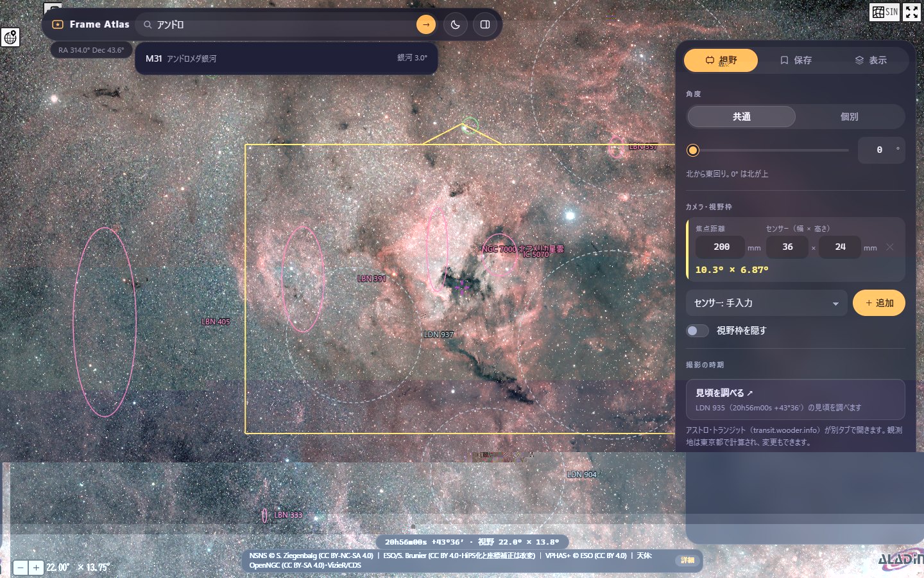Screen dimensions: 924x578
Task: Open the globe location-pin survey icon
Action: tap(10, 37)
